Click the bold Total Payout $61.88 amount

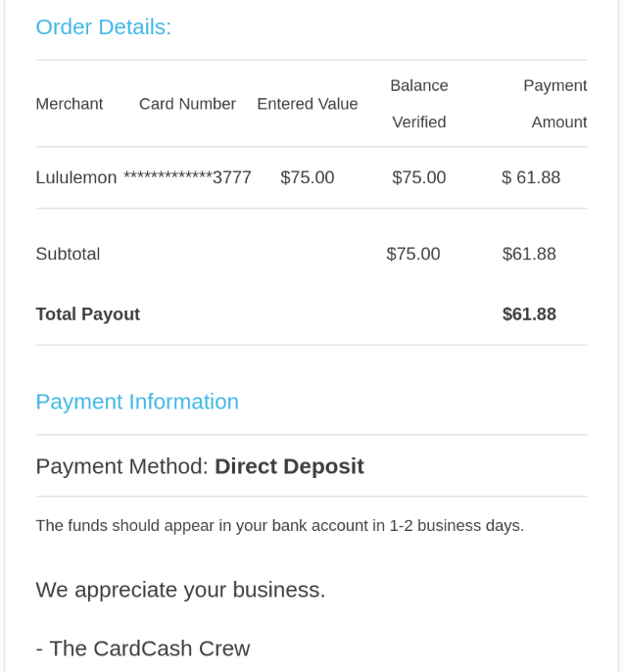pos(529,314)
